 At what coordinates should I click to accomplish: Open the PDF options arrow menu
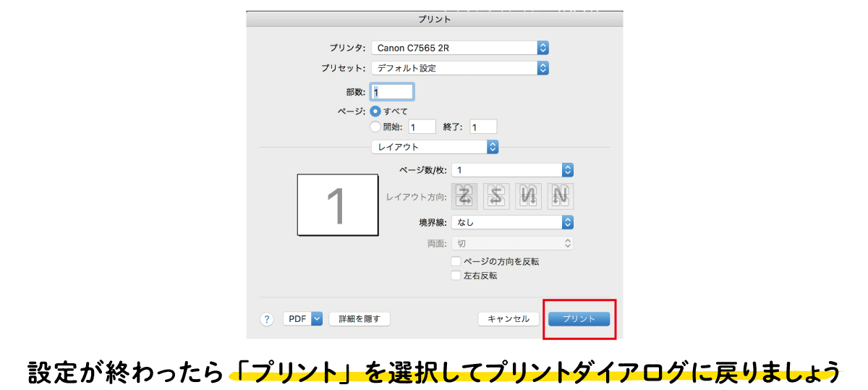point(316,319)
